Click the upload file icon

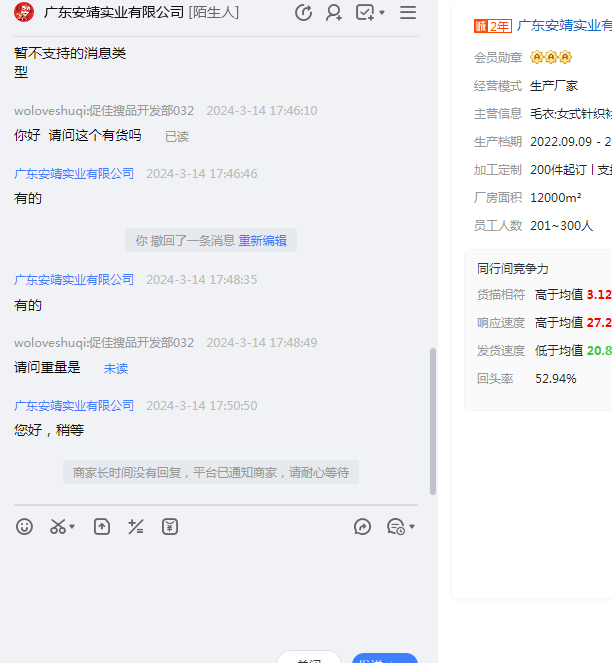click(102, 526)
